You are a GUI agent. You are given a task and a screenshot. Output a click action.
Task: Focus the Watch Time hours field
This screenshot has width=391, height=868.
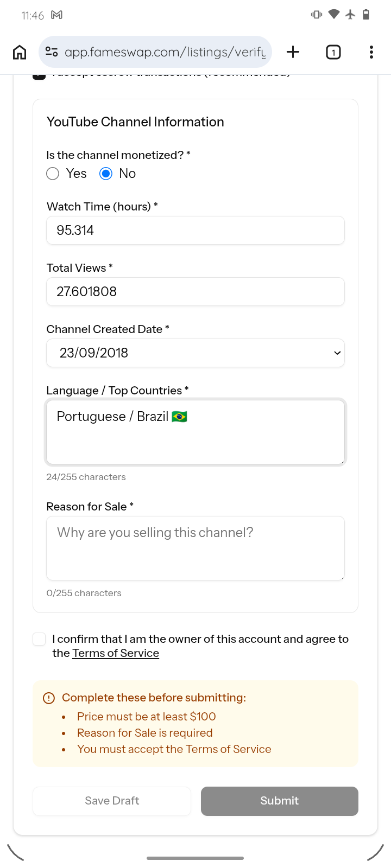pos(195,231)
